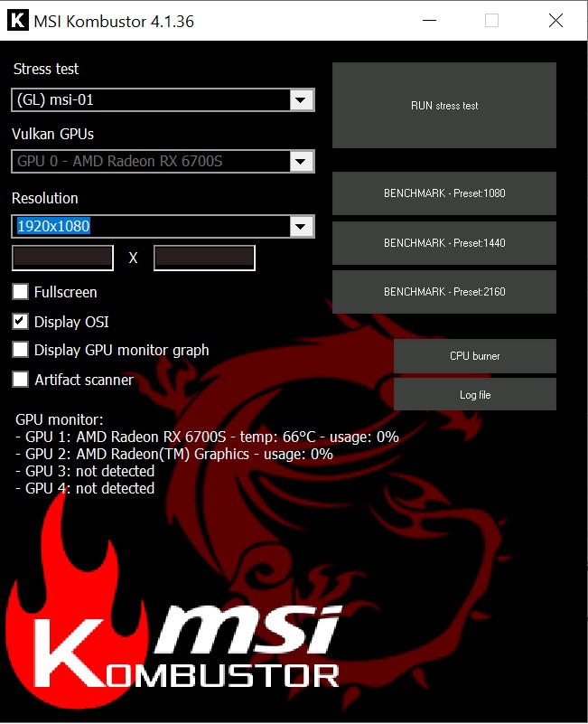
Task: Launch BENCHMARK Preset:1440
Action: pyautogui.click(x=444, y=243)
